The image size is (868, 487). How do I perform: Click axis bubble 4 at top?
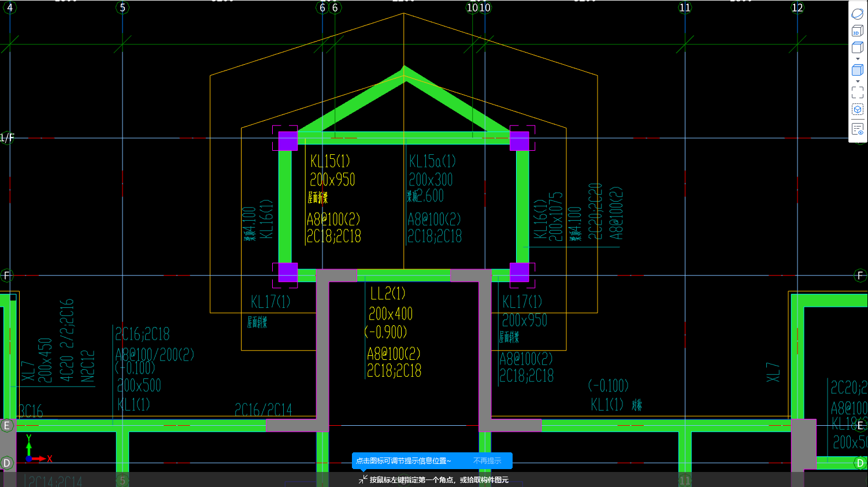click(10, 8)
